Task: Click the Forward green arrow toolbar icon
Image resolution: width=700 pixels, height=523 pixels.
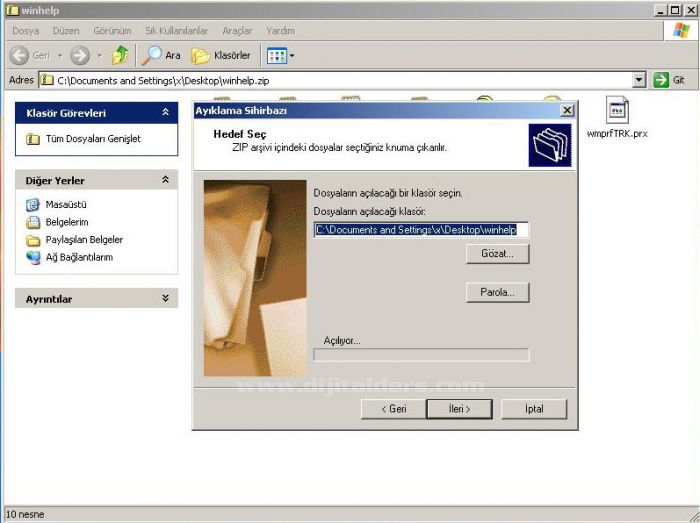Action: click(x=81, y=56)
